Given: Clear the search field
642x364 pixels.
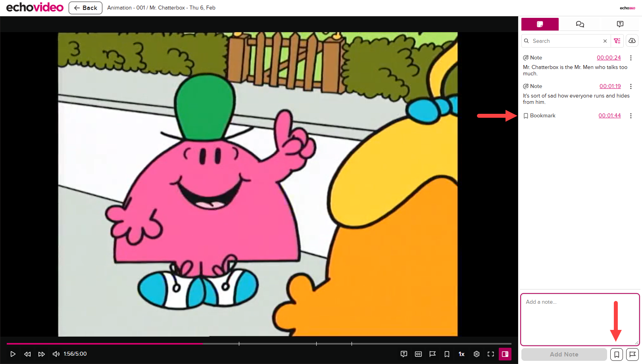Looking at the screenshot, I should pyautogui.click(x=605, y=41).
